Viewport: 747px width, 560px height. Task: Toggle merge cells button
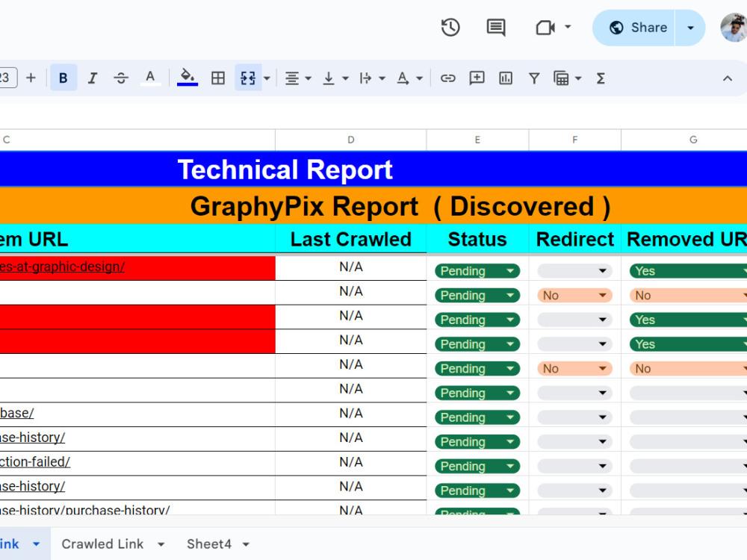248,78
